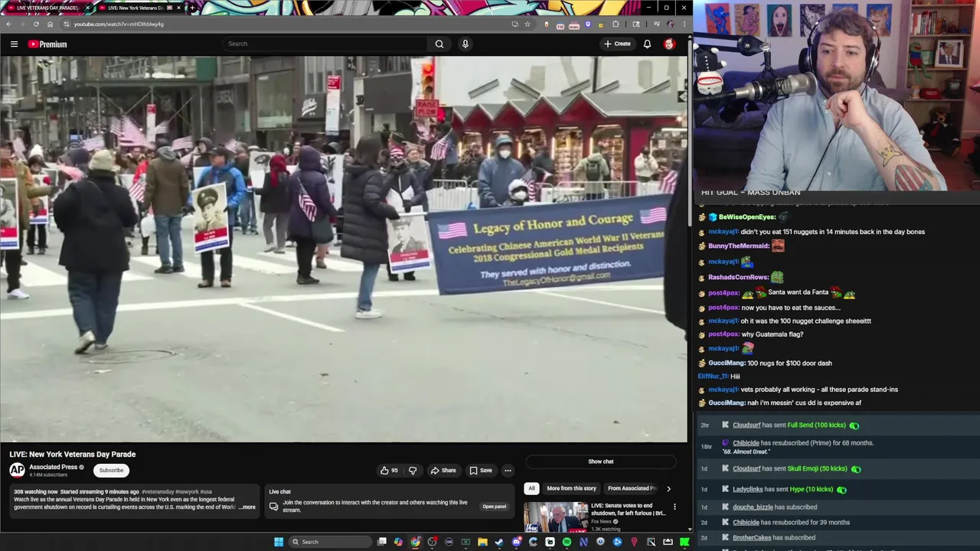This screenshot has width=980, height=551.
Task: Open more actions ellipsis under video
Action: [508, 471]
